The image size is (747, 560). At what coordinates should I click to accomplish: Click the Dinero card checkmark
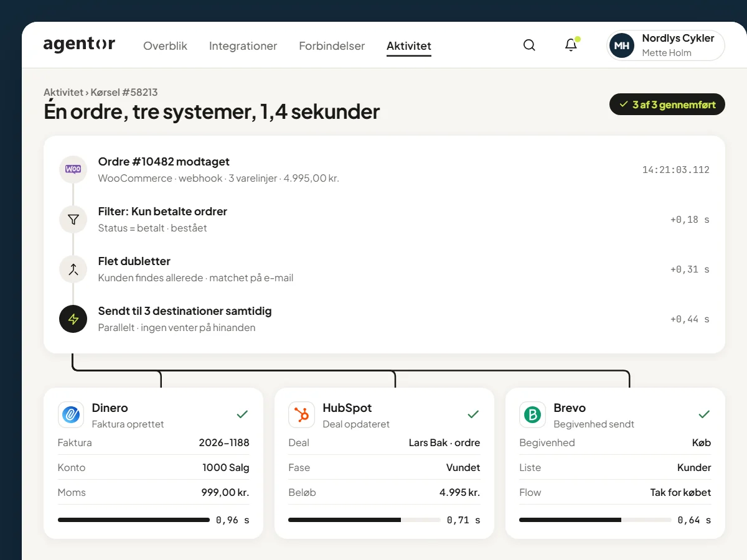coord(242,414)
